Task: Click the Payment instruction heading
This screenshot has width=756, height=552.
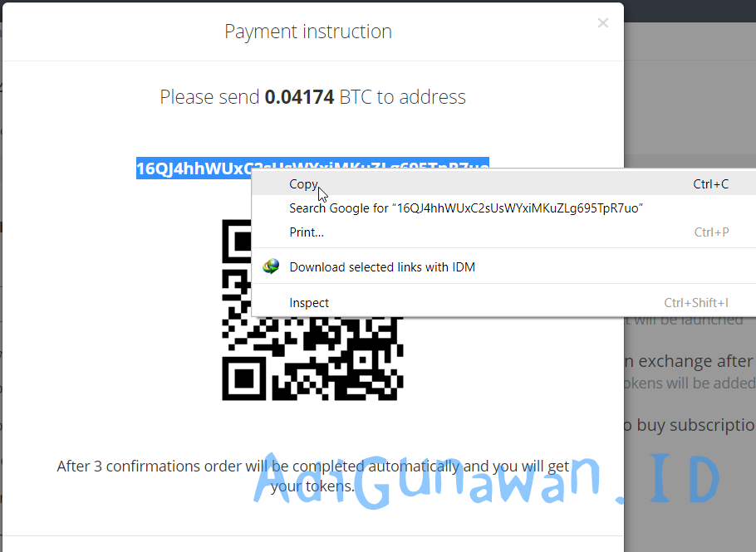Action: pos(308,32)
